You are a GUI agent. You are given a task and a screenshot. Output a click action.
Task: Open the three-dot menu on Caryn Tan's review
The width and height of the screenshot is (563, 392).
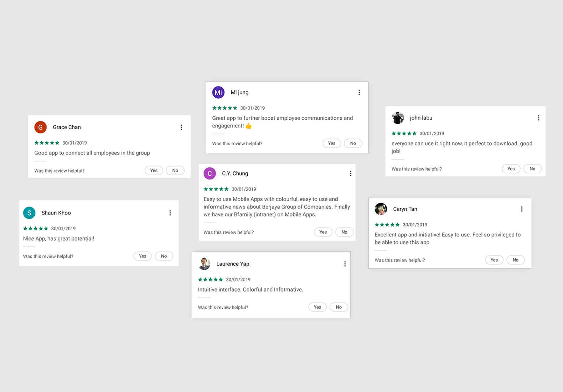coord(522,209)
